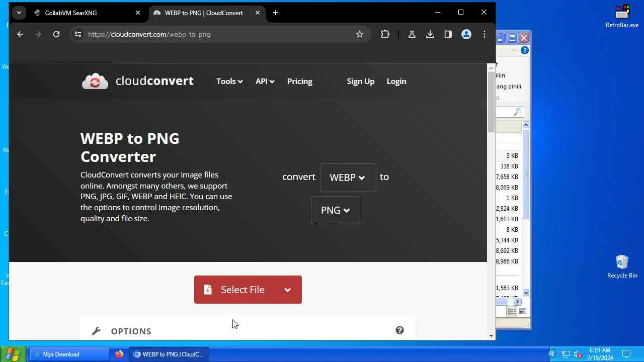
Task: Switch Explorer window to details view icon
Action: pyautogui.click(x=512, y=312)
